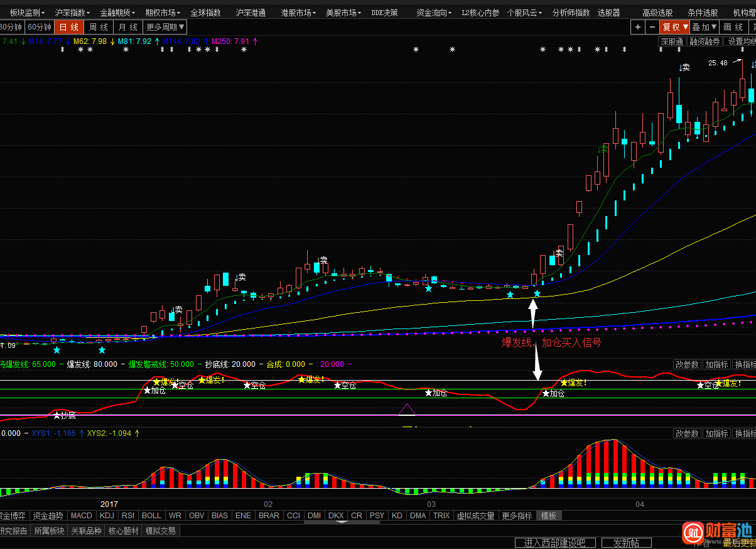756x549 pixels.
Task: Select 日线 daily period tab
Action: [69, 27]
